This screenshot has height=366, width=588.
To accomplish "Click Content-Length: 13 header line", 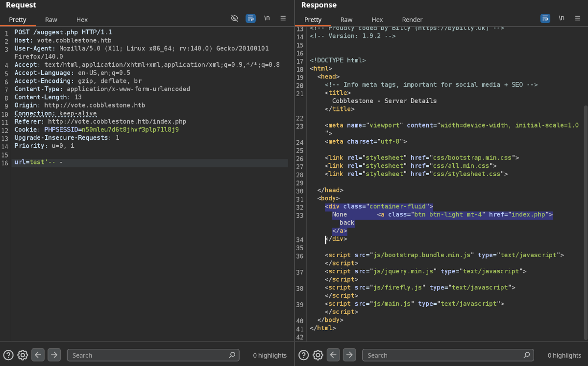I will pyautogui.click(x=48, y=97).
